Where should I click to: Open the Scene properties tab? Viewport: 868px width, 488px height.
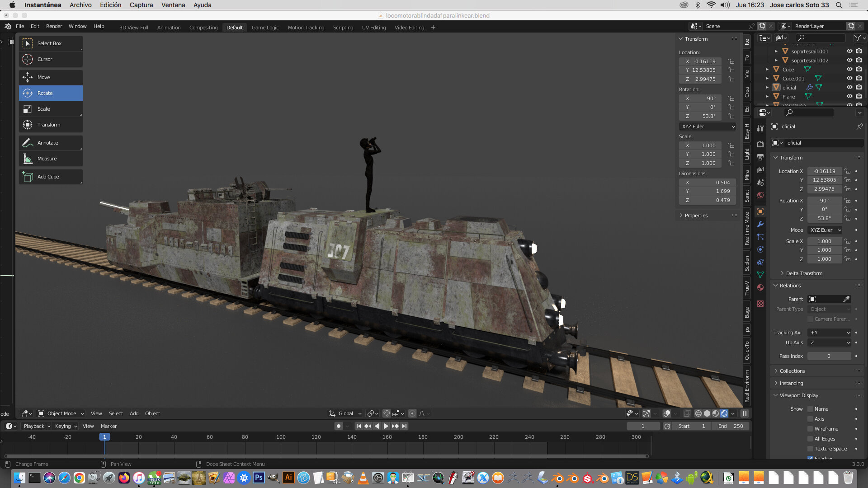760,183
